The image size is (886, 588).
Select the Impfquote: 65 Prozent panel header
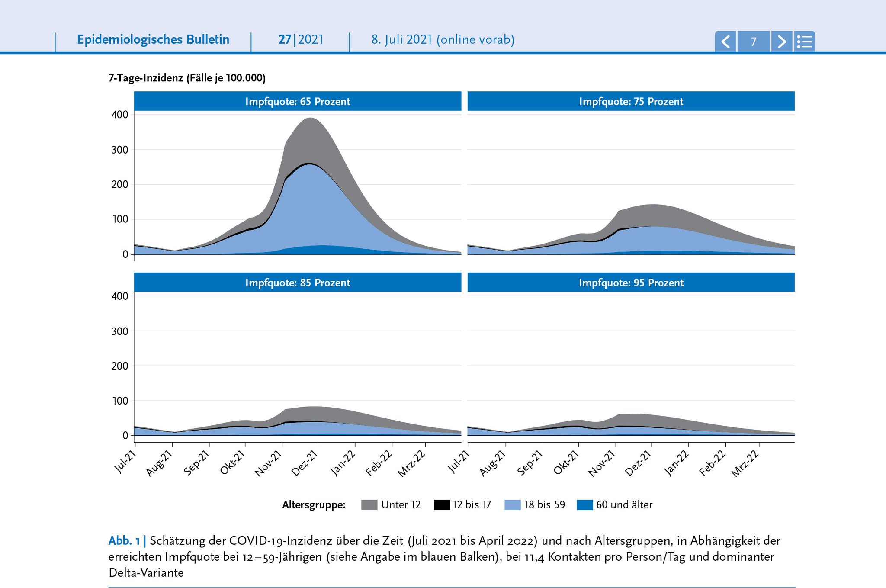pyautogui.click(x=298, y=101)
